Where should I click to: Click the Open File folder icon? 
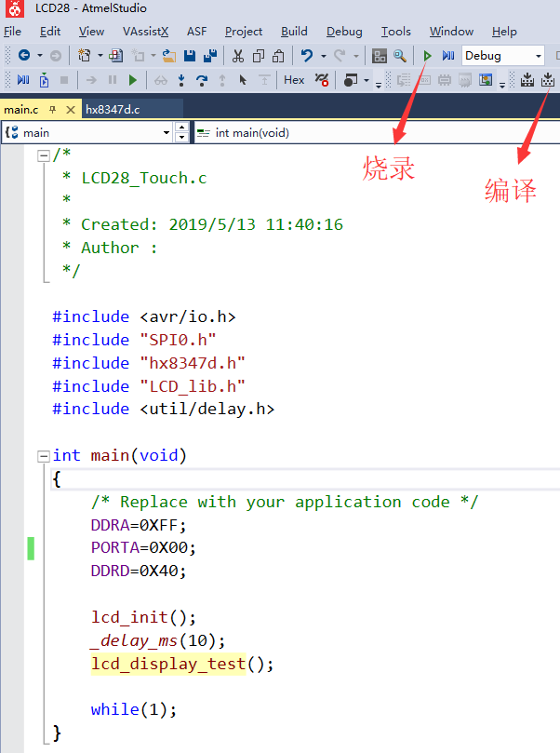click(168, 56)
